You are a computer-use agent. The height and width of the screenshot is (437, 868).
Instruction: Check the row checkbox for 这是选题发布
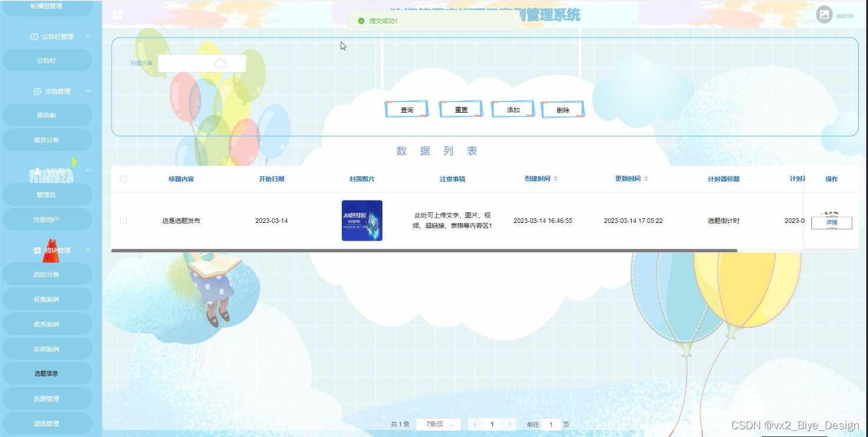pyautogui.click(x=123, y=221)
